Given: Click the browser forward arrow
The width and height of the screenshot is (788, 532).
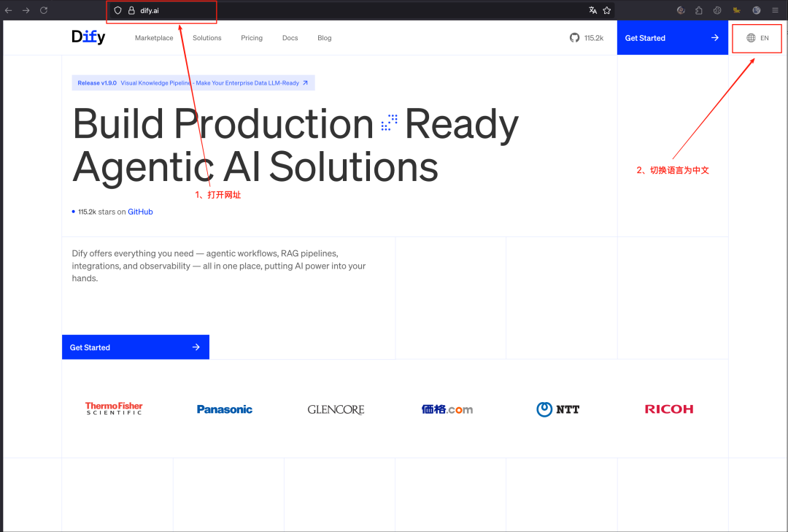Looking at the screenshot, I should (x=26, y=10).
